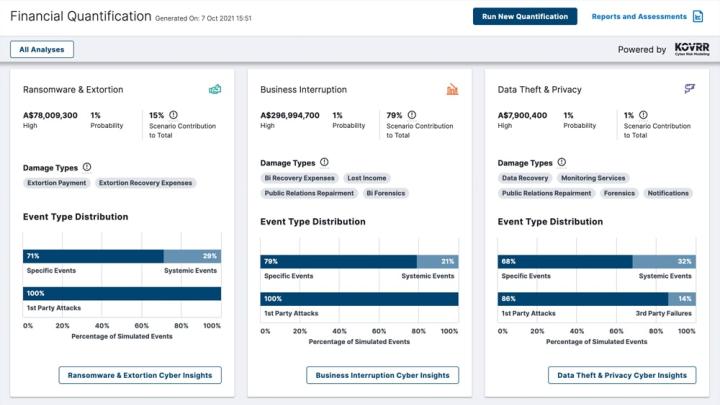The image size is (720, 405).
Task: Click Damage Types info icon in Business Interruption
Action: coord(324,162)
